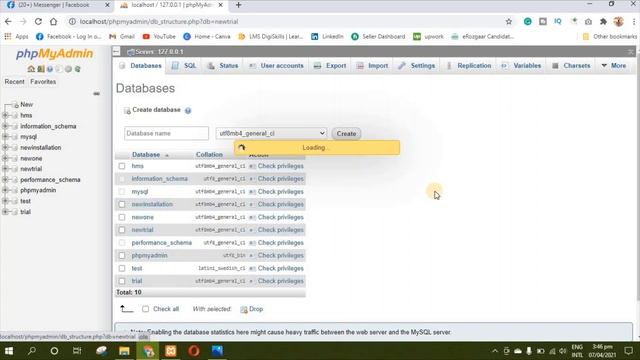Expand newinstallation in navigation tree
640x360 pixels.
click(x=5, y=147)
